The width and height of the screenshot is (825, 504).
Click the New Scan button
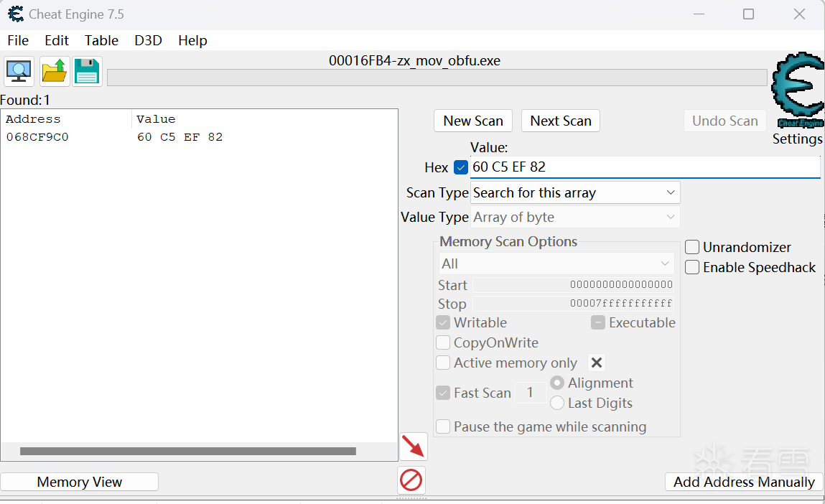coord(473,121)
